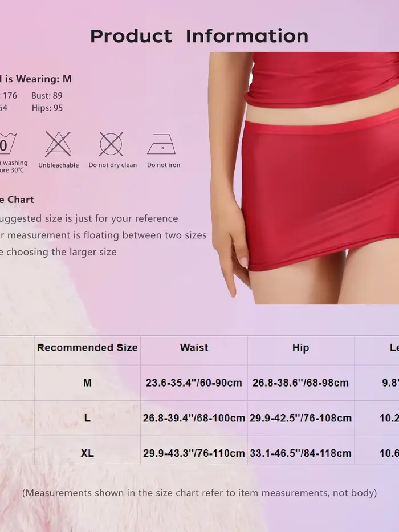The image size is (399, 532).
Task: Click the 'Hips: 95' measurement
Action: pos(47,108)
